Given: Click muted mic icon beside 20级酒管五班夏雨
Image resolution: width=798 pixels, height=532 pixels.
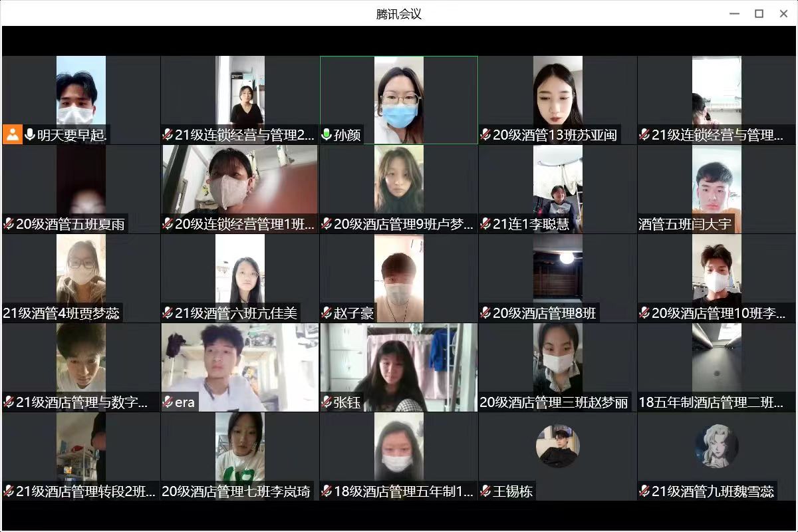Looking at the screenshot, I should coord(9,224).
